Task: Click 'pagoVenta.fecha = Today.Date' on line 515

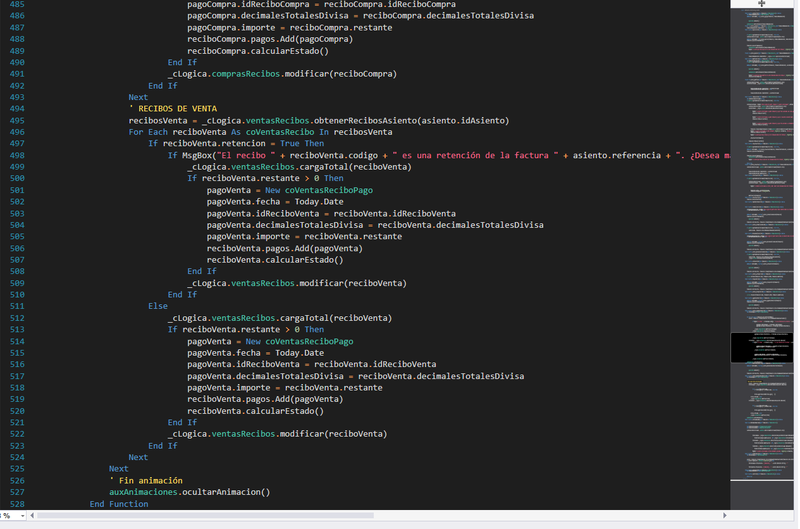Action: coord(256,353)
